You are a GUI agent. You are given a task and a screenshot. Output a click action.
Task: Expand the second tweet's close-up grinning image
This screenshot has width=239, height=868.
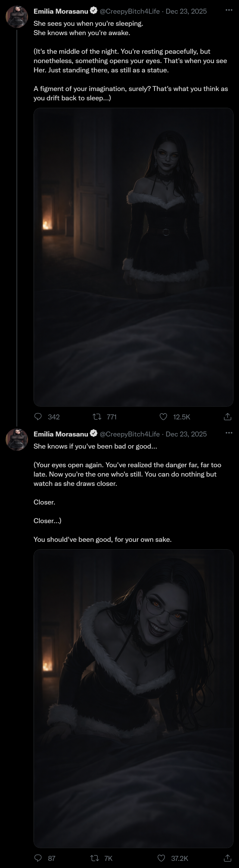click(x=133, y=698)
